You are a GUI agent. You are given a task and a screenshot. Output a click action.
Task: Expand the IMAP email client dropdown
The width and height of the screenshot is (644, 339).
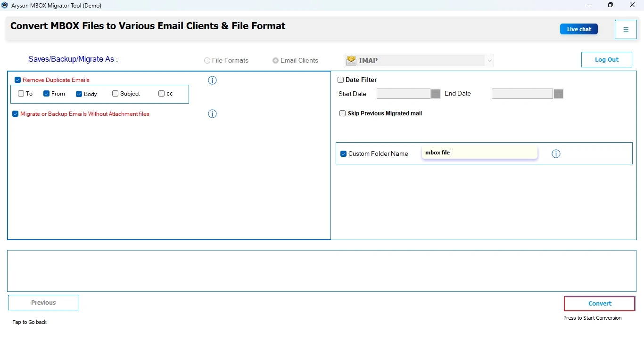pos(489,60)
